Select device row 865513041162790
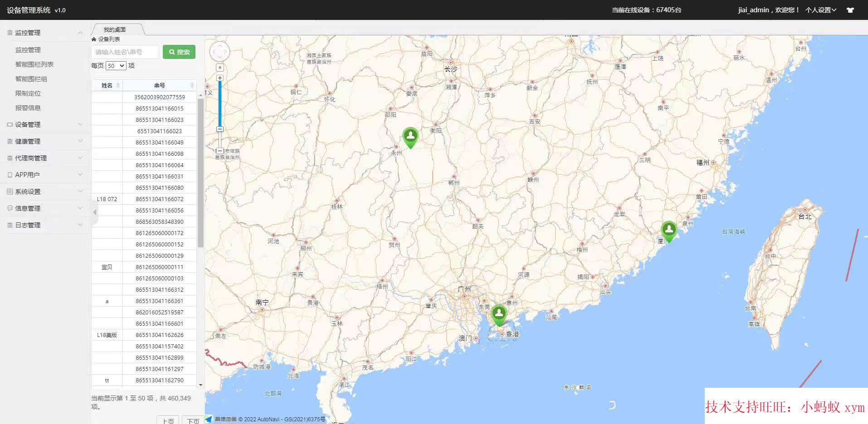Screen dimensions: 868x424 click(x=144, y=380)
